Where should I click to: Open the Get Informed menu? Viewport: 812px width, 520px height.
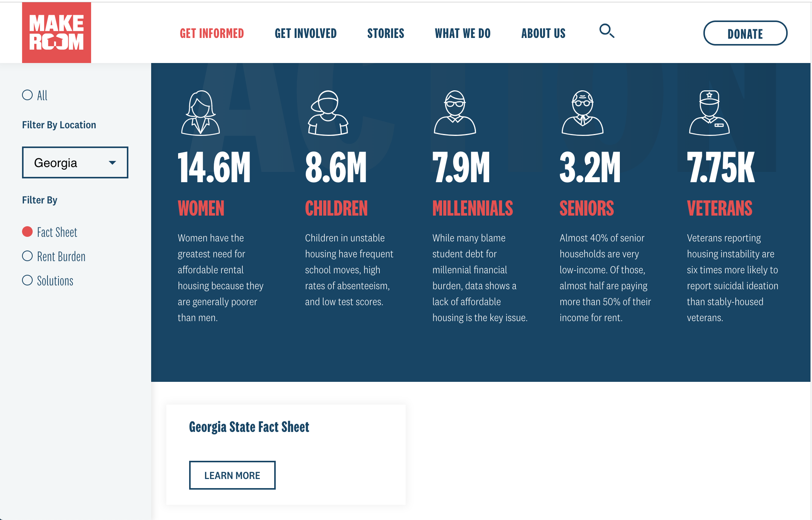(212, 33)
